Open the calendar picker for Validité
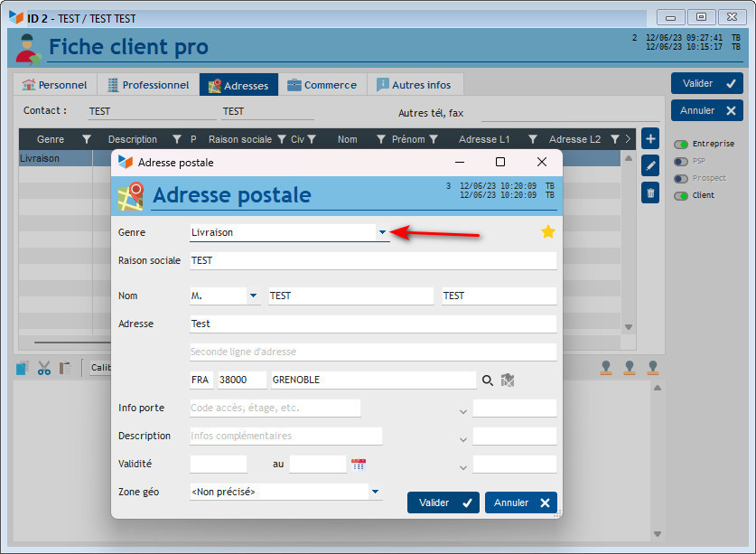 point(359,464)
